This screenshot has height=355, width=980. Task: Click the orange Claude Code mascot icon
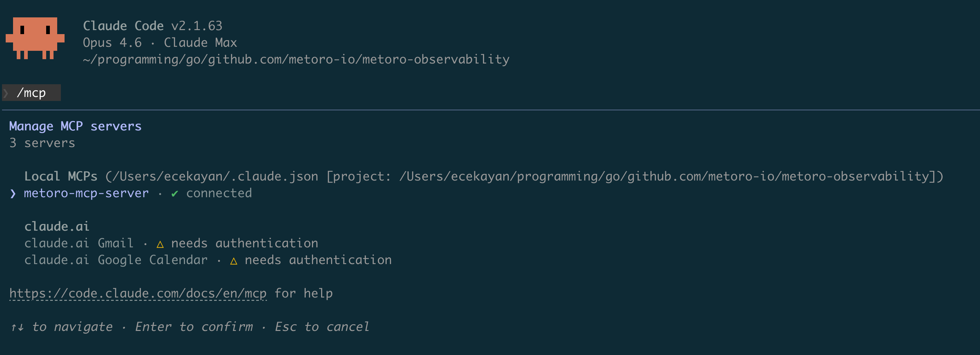pos(35,38)
